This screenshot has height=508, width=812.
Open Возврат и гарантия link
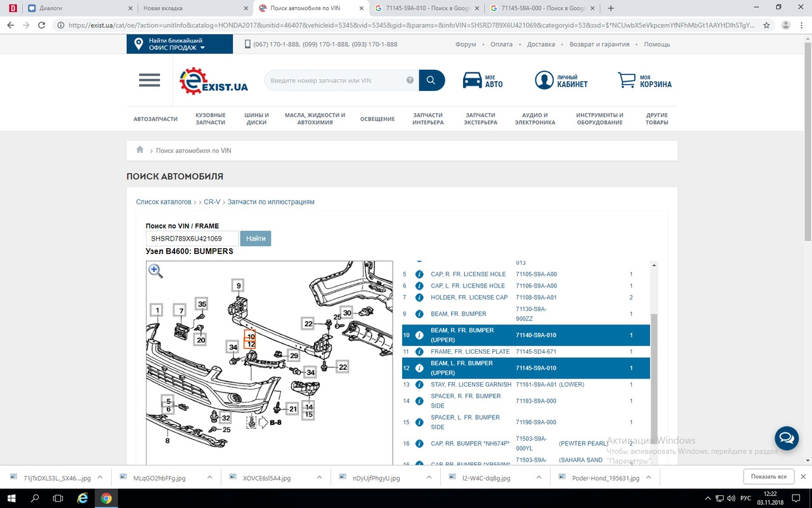point(599,44)
